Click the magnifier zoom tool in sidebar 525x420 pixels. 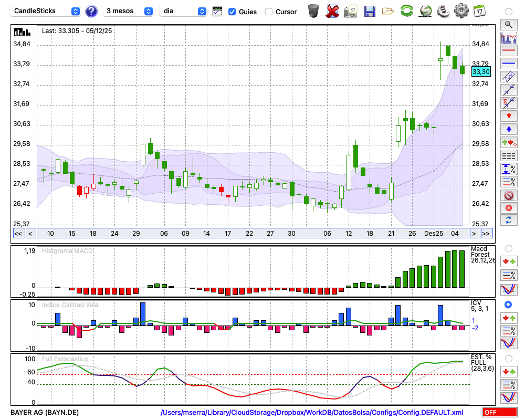pyautogui.click(x=508, y=24)
